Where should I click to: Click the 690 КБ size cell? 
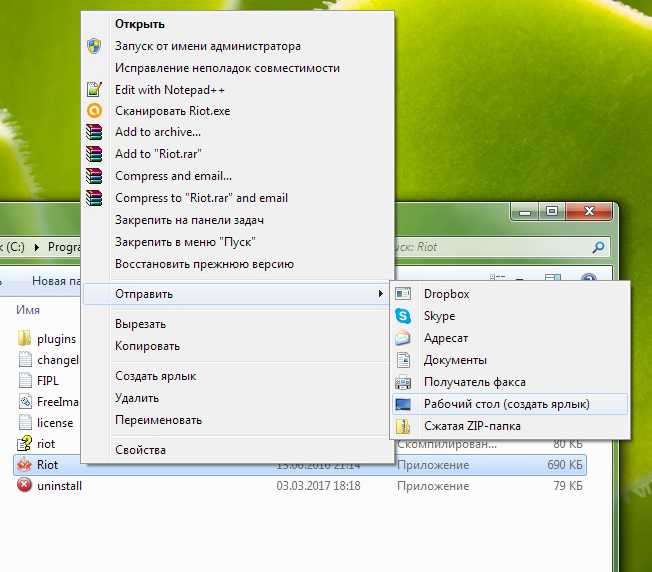[565, 465]
